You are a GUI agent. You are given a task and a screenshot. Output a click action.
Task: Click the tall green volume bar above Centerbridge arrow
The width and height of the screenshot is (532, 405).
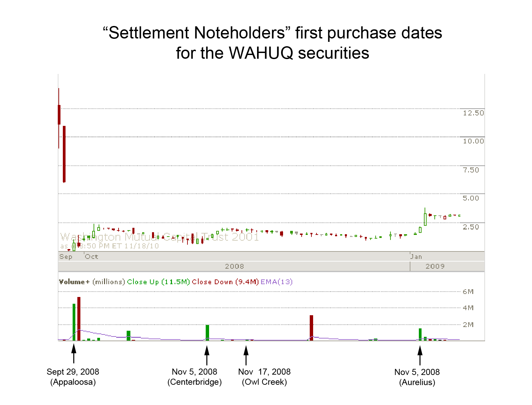207,332
